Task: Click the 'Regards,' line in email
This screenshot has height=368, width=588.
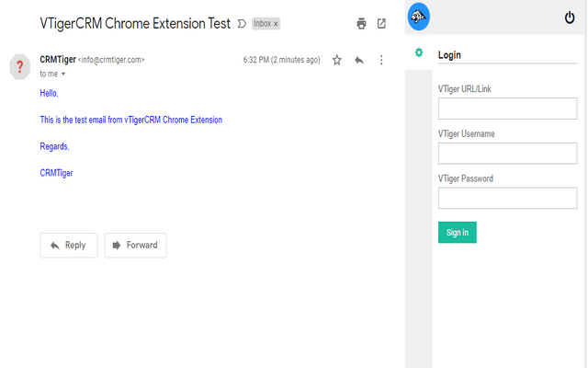Action: click(54, 146)
